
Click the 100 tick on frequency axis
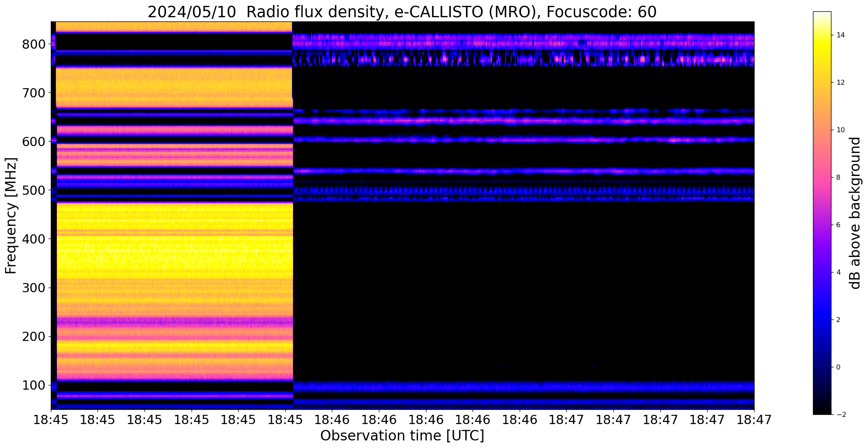tap(33, 385)
